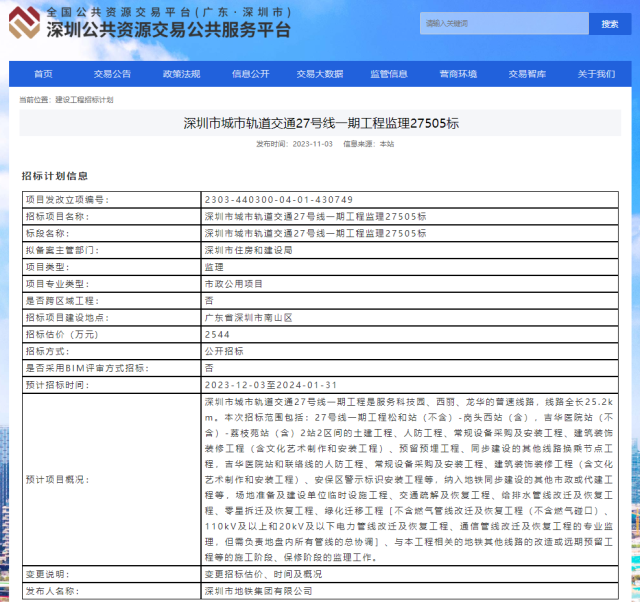This screenshot has width=640, height=602.
Task: Click the 深圳公共资源交易公共服务平台 site title
Action: point(168,29)
